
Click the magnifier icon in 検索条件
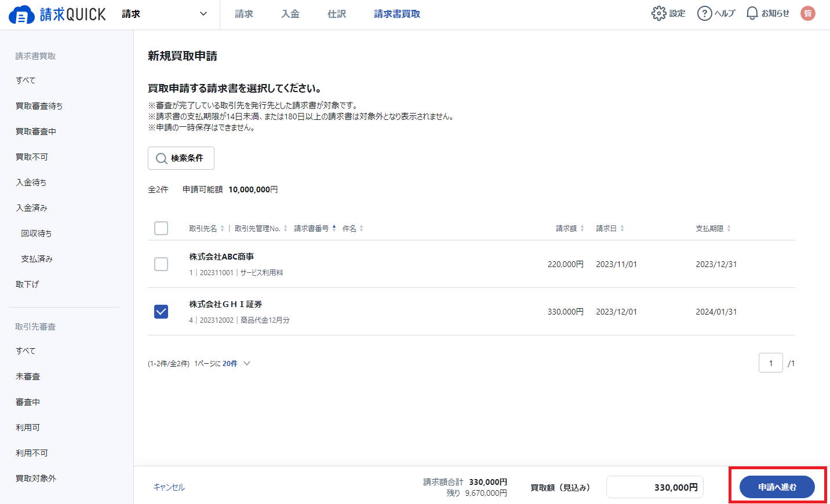point(162,158)
